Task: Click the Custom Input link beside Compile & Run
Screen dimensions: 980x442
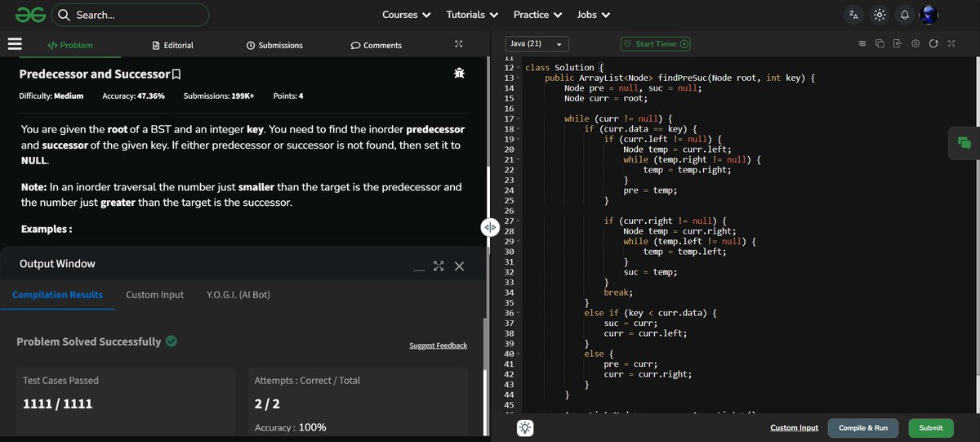Action: tap(794, 428)
